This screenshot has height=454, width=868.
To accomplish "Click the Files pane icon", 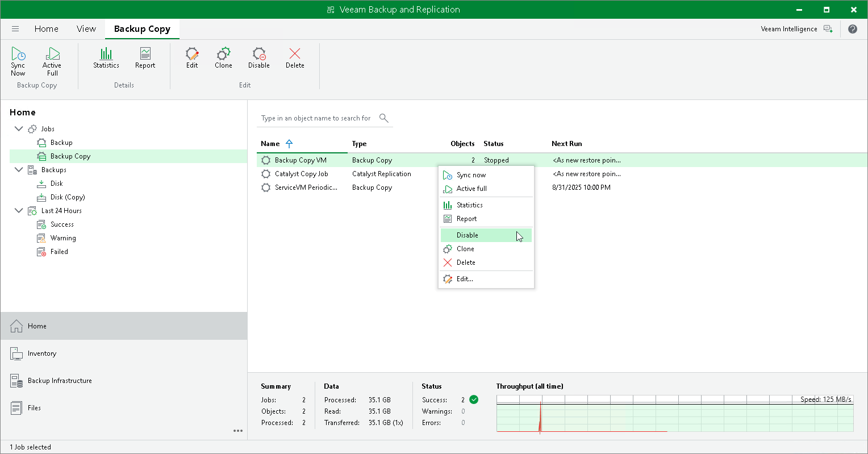I will click(x=16, y=408).
